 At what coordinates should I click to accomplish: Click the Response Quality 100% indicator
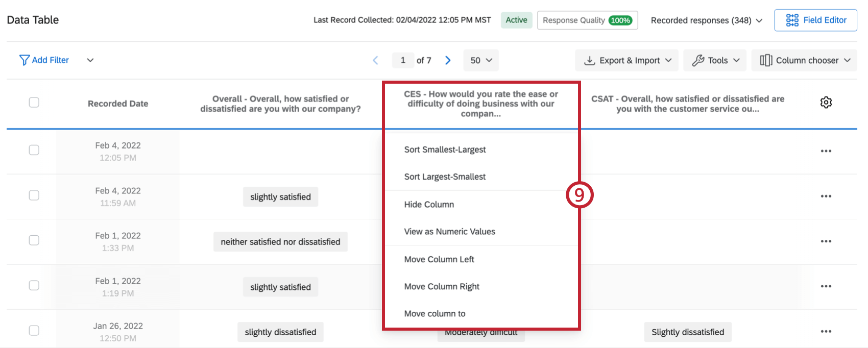(x=587, y=20)
